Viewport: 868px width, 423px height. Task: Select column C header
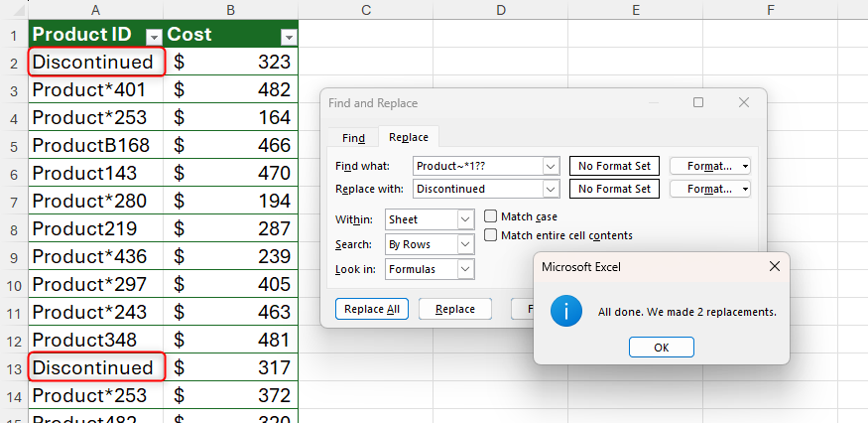click(x=365, y=9)
